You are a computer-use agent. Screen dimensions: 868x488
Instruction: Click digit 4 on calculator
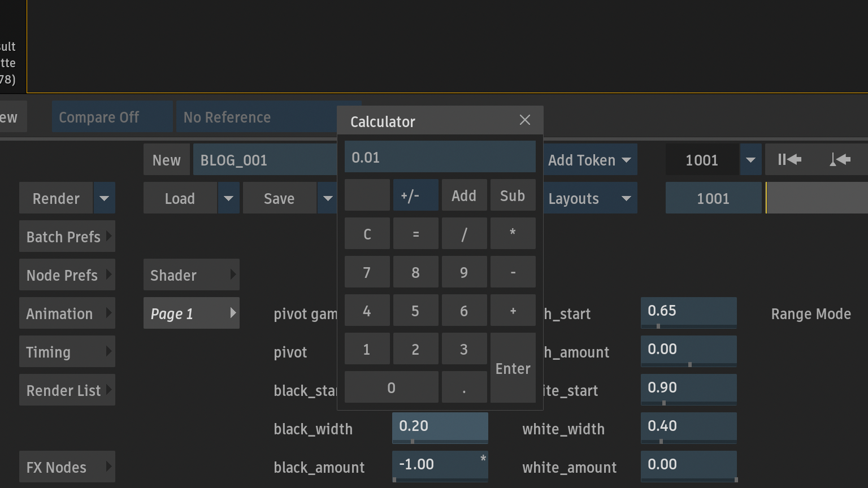[x=367, y=311]
